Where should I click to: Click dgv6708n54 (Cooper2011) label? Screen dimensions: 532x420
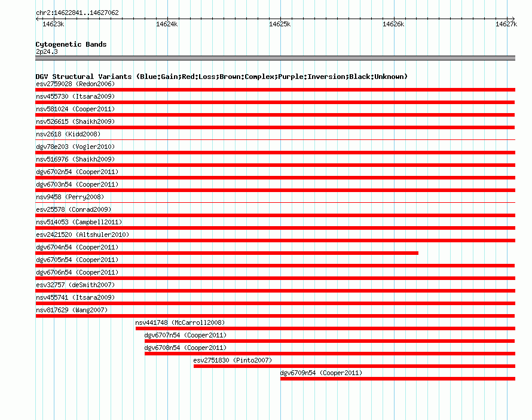pos(185,348)
